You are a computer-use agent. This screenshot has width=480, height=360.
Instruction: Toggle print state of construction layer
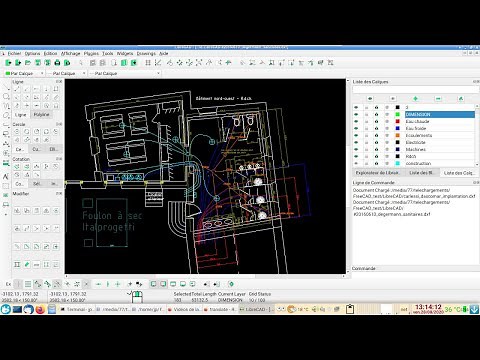click(x=377, y=163)
